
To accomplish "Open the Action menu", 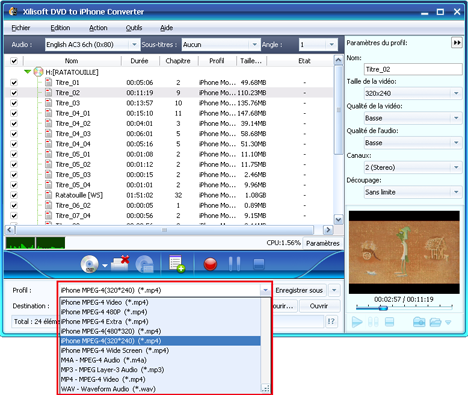I will pyautogui.click(x=98, y=28).
